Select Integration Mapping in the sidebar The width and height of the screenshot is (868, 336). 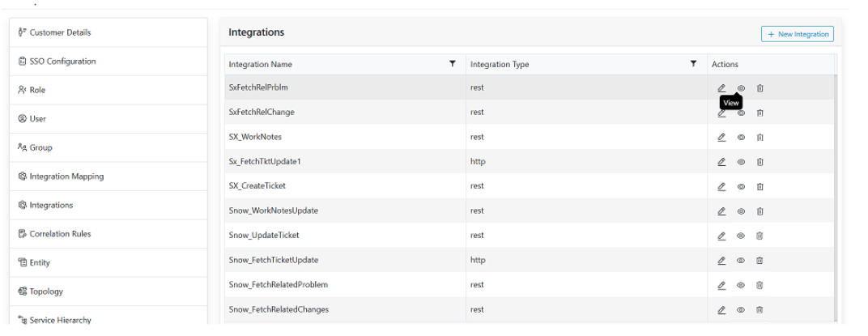pyautogui.click(x=66, y=177)
